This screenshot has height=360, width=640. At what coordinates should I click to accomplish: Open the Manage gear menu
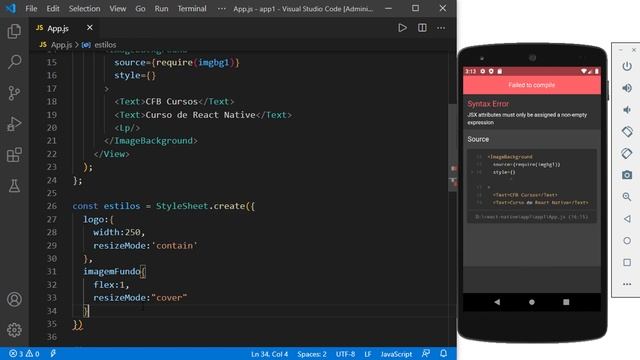click(14, 330)
